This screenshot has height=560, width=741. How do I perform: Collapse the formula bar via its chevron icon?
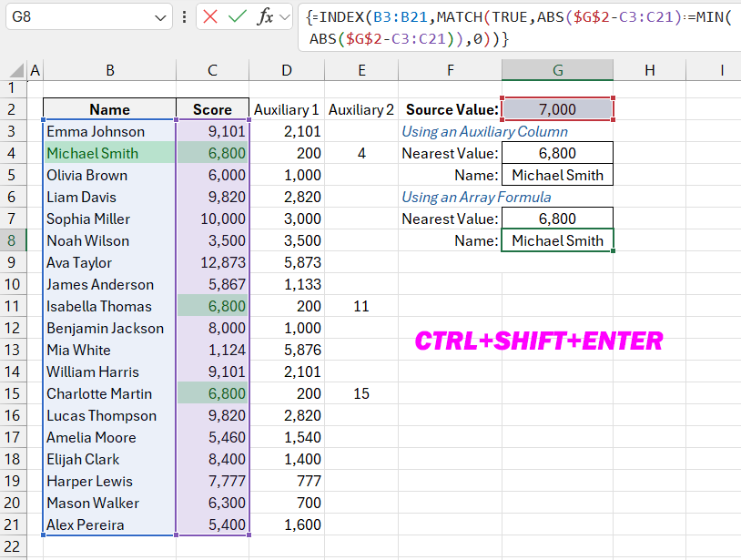click(282, 16)
